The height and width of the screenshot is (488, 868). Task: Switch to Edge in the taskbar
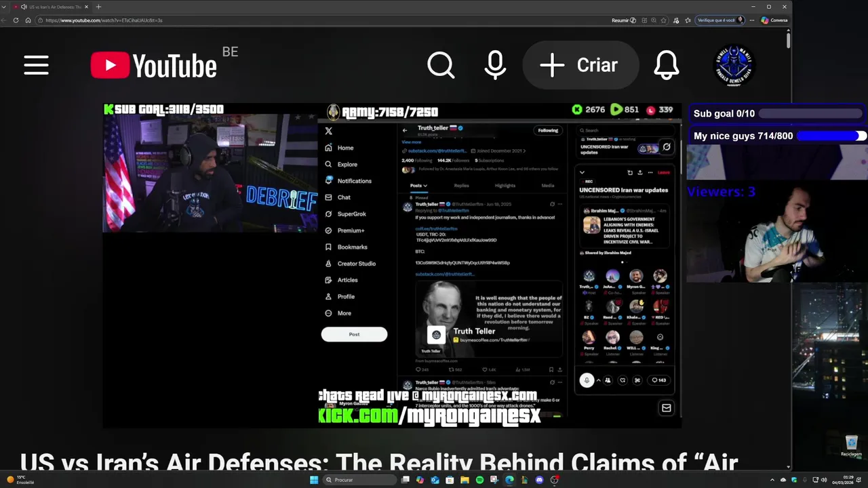(x=509, y=480)
